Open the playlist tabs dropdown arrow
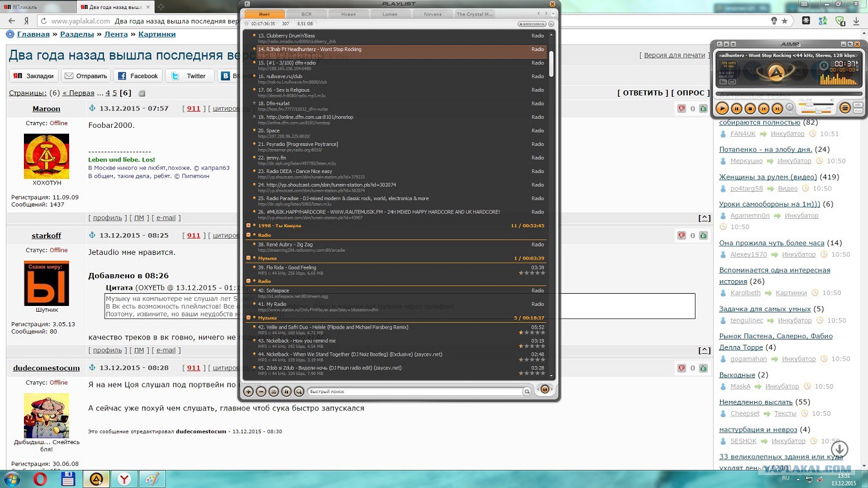 (553, 14)
